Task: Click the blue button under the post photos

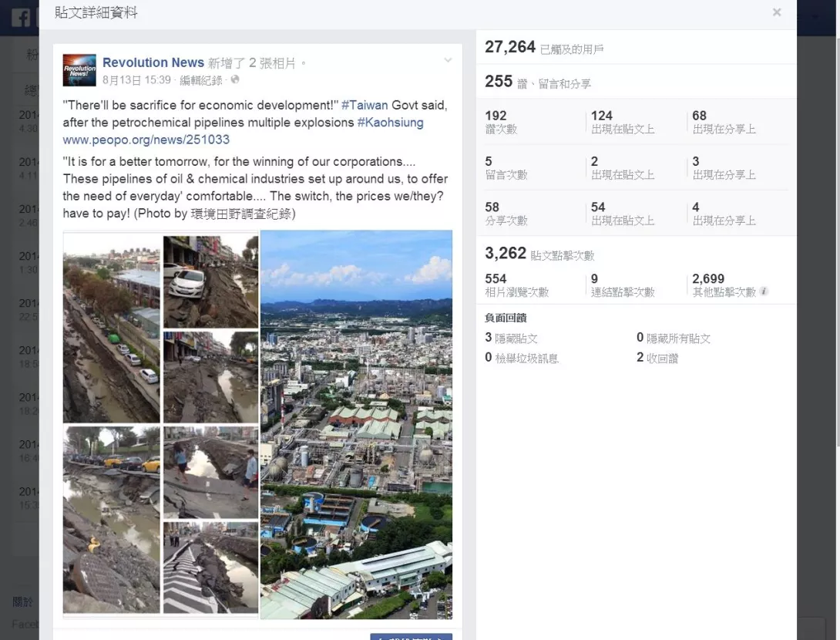Action: point(411,637)
